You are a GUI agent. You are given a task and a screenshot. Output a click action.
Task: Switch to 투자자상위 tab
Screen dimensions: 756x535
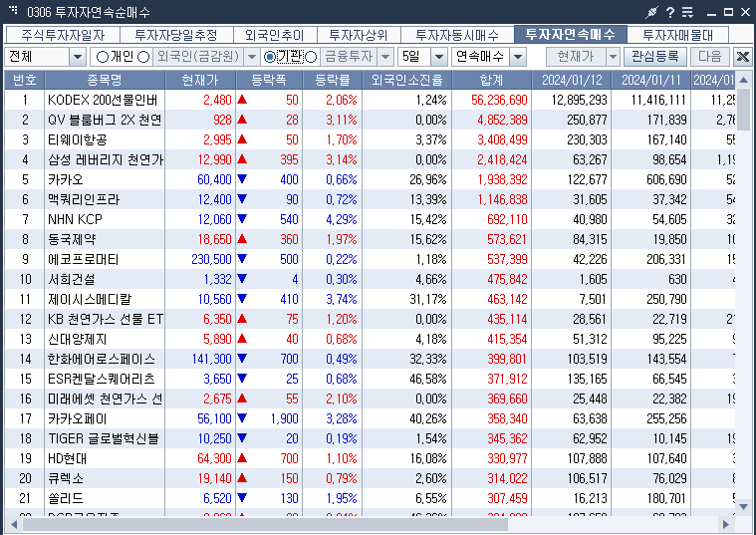359,35
